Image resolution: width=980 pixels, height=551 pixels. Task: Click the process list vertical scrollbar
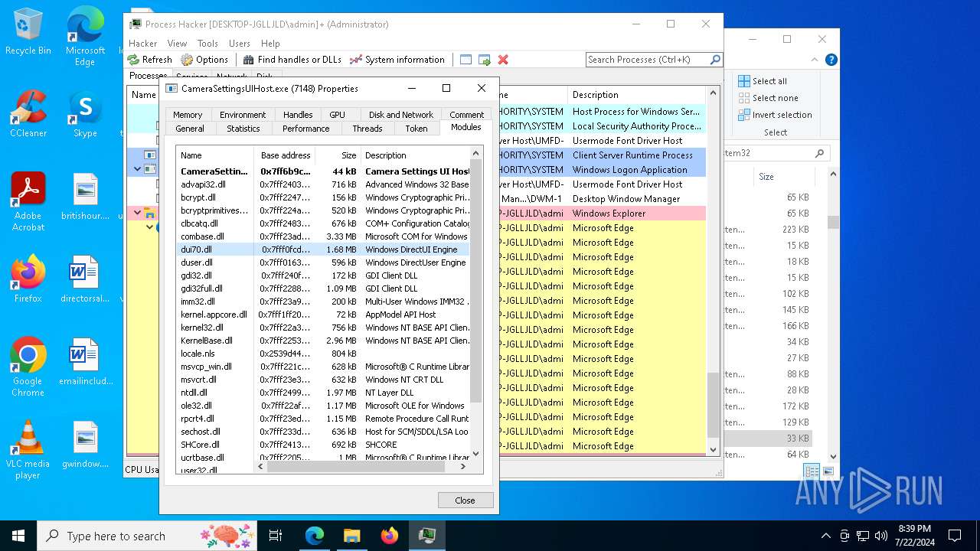(x=713, y=406)
